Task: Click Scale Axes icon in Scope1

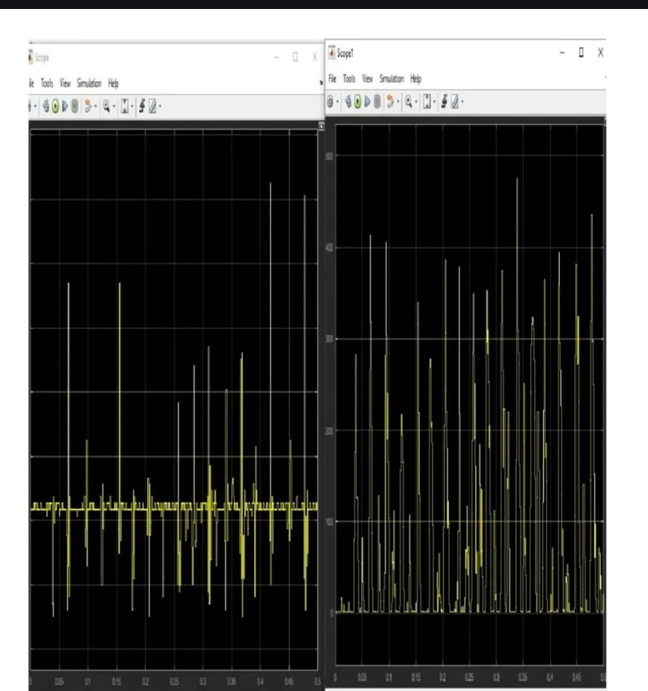Action: [428, 102]
